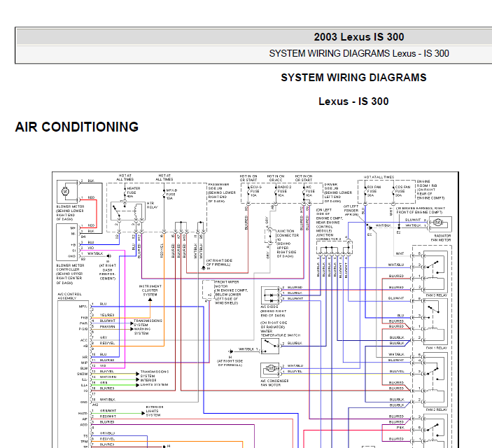
Task: Click the blower motor symbol
Action: pyautogui.click(x=66, y=191)
